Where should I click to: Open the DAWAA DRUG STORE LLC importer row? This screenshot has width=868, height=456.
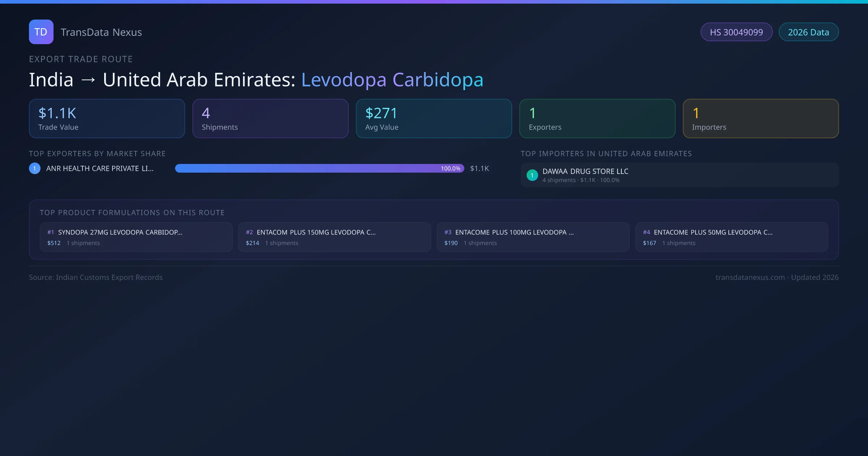coord(679,175)
